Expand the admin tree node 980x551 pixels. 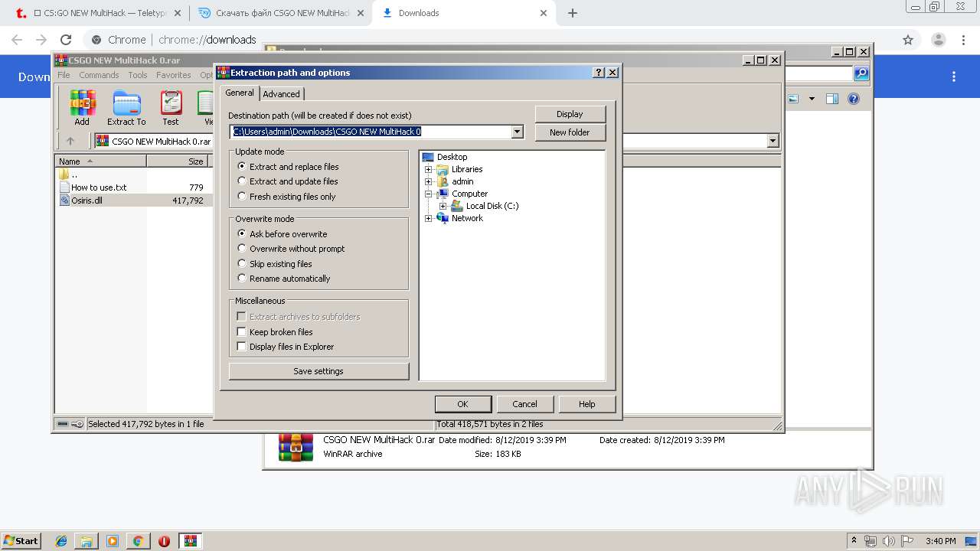(428, 181)
